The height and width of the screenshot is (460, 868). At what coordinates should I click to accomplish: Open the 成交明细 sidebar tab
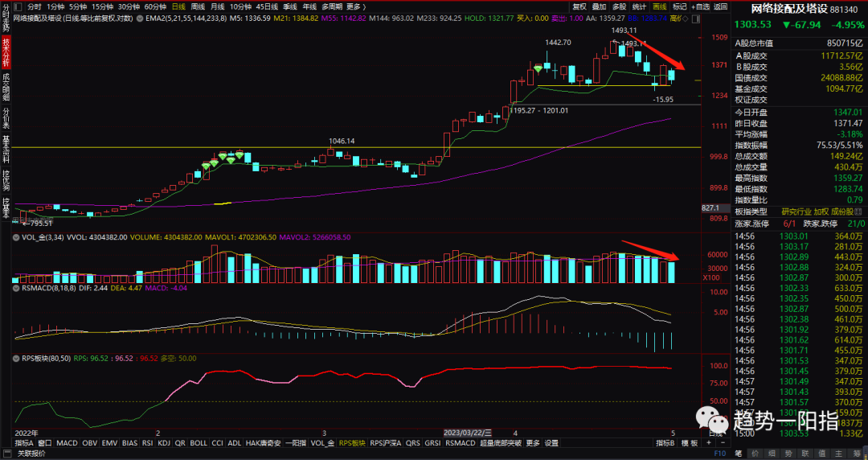(6, 87)
